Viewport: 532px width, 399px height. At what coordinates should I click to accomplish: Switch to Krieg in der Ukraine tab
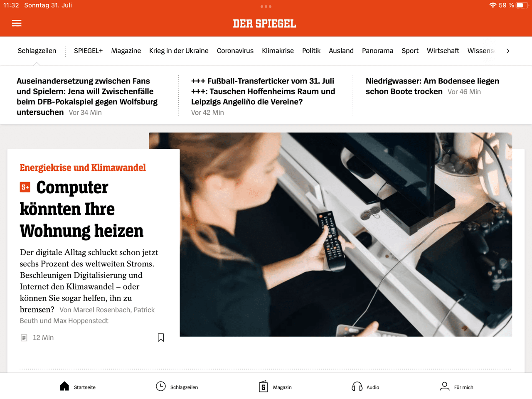pyautogui.click(x=179, y=51)
